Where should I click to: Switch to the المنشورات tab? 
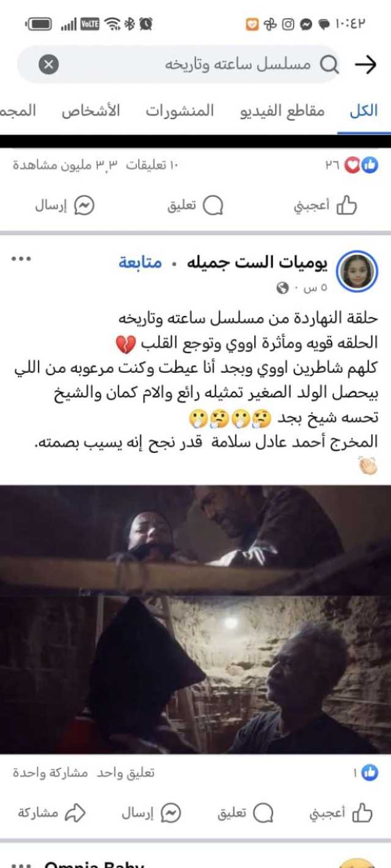pos(180,111)
